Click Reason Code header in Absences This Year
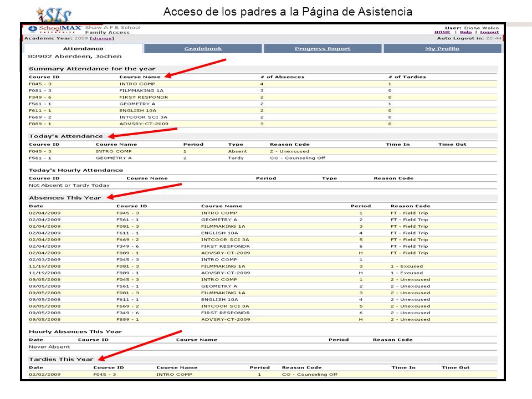Viewport: 532px width, 399px height. pyautogui.click(x=410, y=206)
